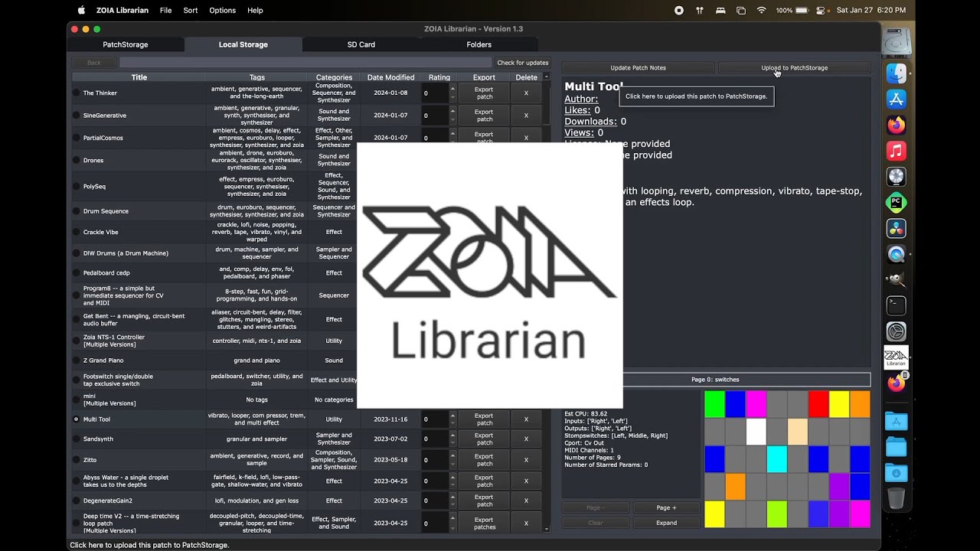Click the patch search input field
The height and width of the screenshot is (551, 980).
[x=305, y=63]
